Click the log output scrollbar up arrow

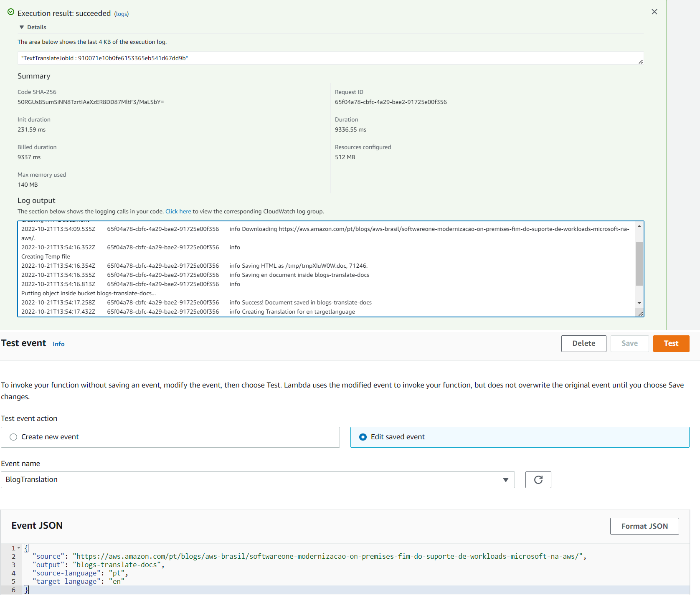pyautogui.click(x=639, y=226)
